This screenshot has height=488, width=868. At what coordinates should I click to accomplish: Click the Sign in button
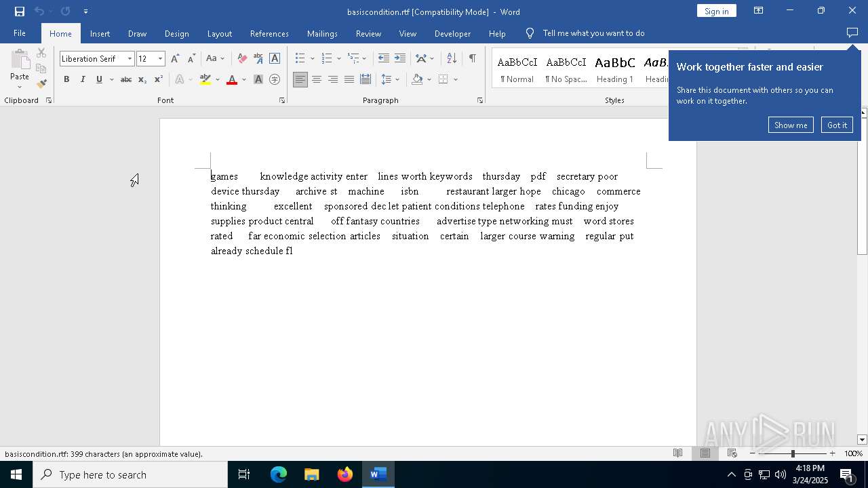click(716, 11)
